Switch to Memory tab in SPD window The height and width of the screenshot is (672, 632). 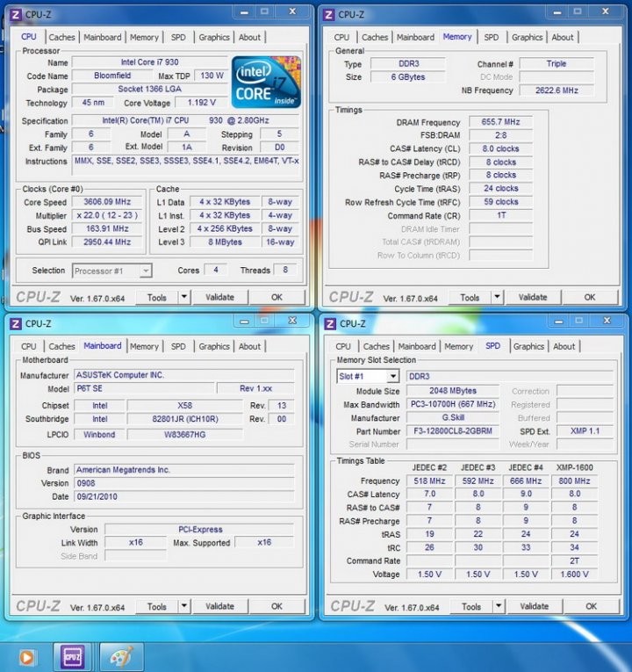click(458, 346)
